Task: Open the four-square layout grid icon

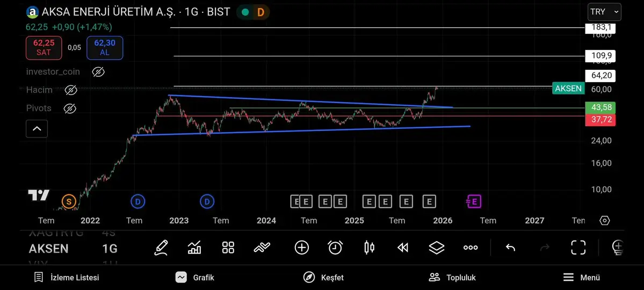Action: tap(228, 248)
